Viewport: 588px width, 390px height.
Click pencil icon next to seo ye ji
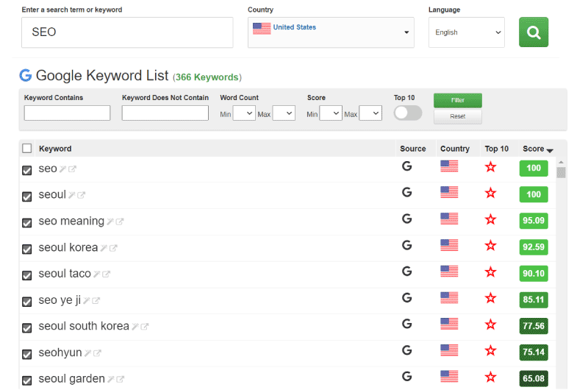pyautogui.click(x=87, y=301)
